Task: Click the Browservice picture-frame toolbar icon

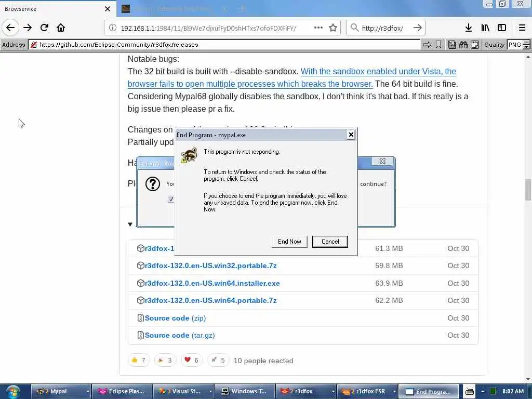Action: click(452, 45)
